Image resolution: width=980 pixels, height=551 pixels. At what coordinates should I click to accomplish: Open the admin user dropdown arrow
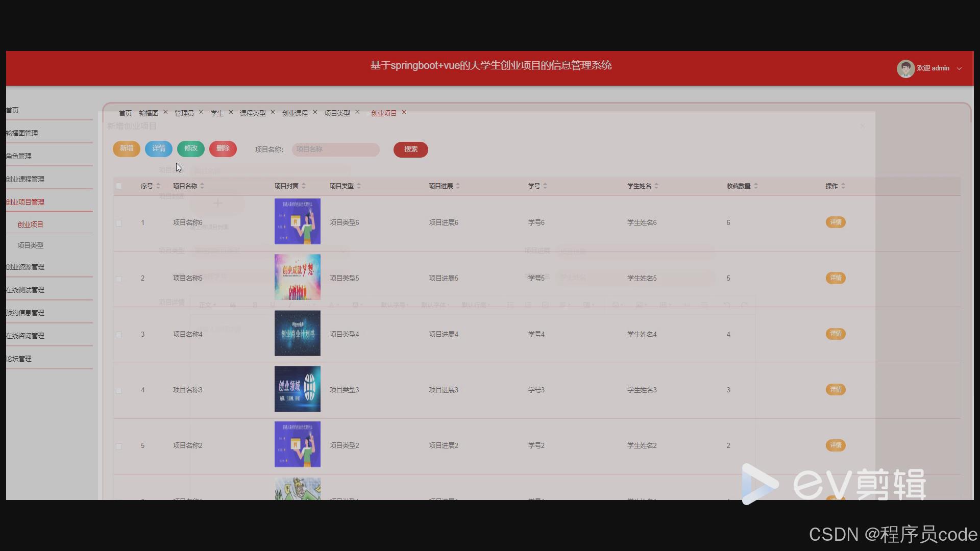pos(959,68)
